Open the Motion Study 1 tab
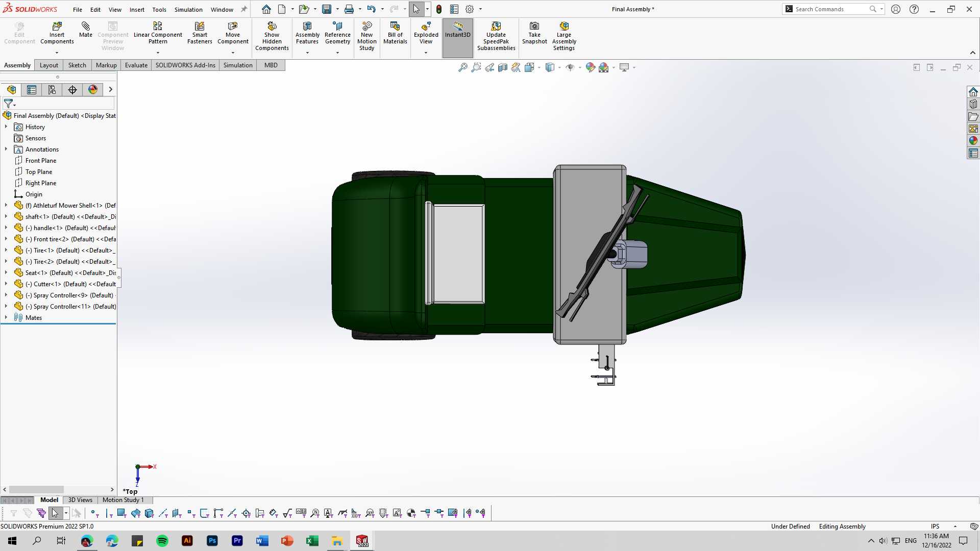This screenshot has width=980, height=551. [x=123, y=500]
